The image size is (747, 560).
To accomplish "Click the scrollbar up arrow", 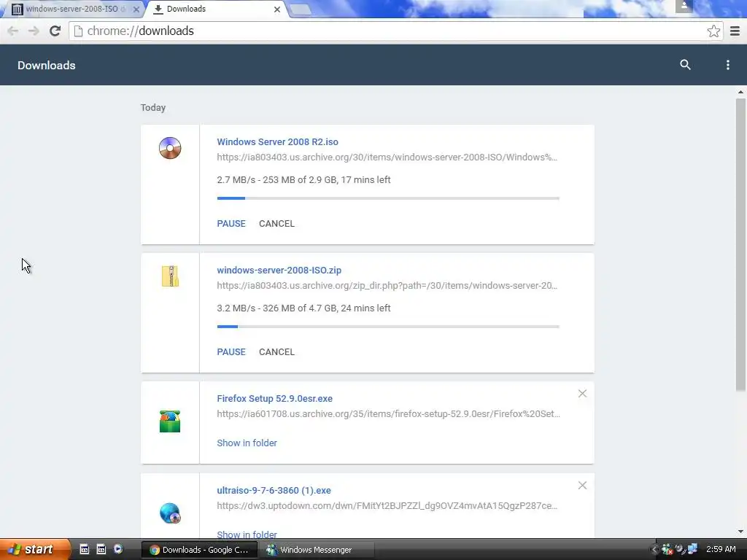I will [x=740, y=92].
